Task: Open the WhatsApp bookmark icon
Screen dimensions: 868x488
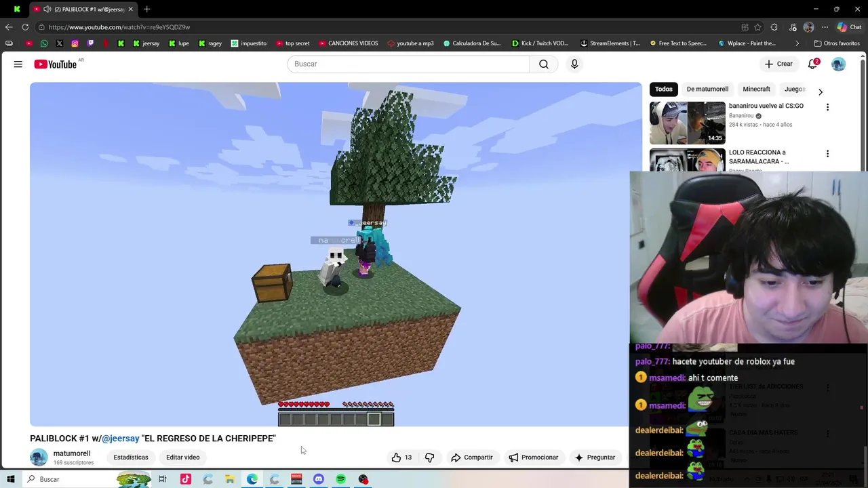Action: 44,43
